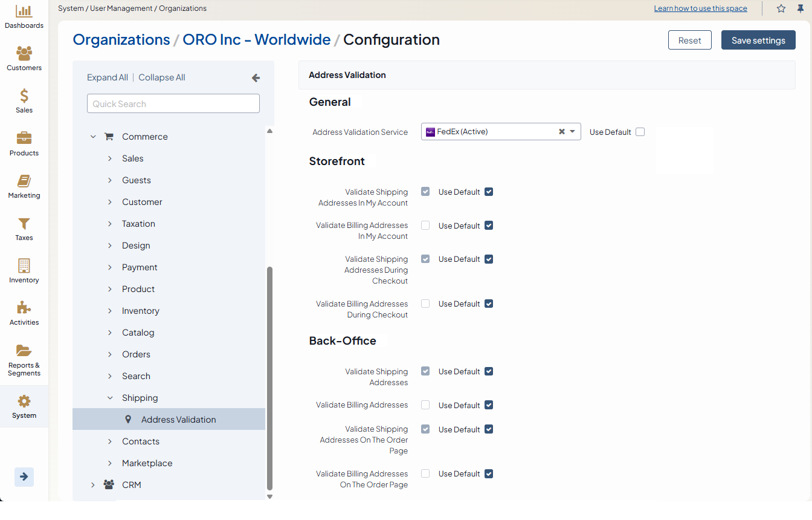Click the Quick Search input field
Screen dimensions: 812x520
click(173, 104)
